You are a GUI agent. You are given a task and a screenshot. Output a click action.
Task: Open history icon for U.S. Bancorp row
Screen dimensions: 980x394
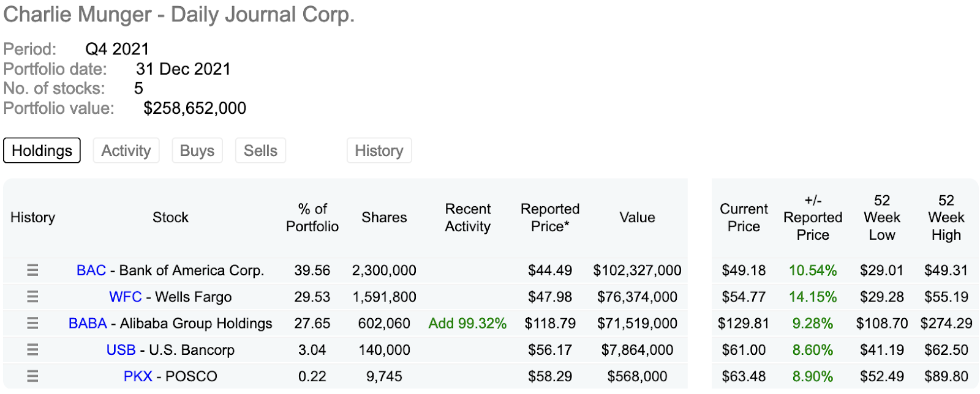click(x=32, y=350)
